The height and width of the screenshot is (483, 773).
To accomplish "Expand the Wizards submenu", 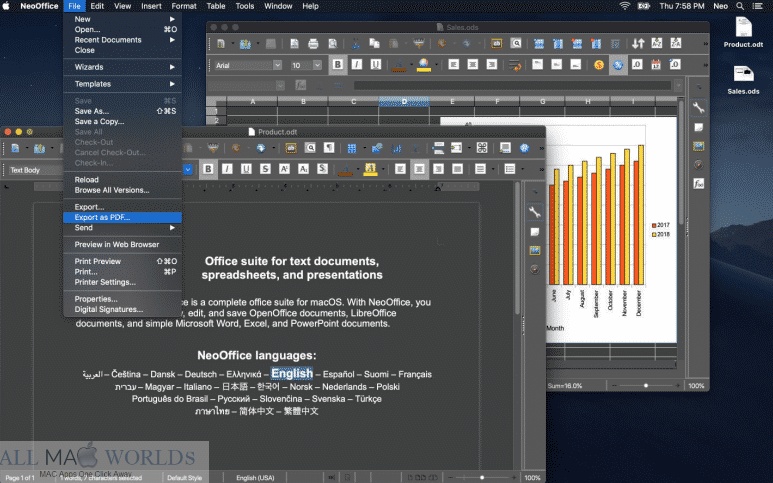I will point(122,67).
